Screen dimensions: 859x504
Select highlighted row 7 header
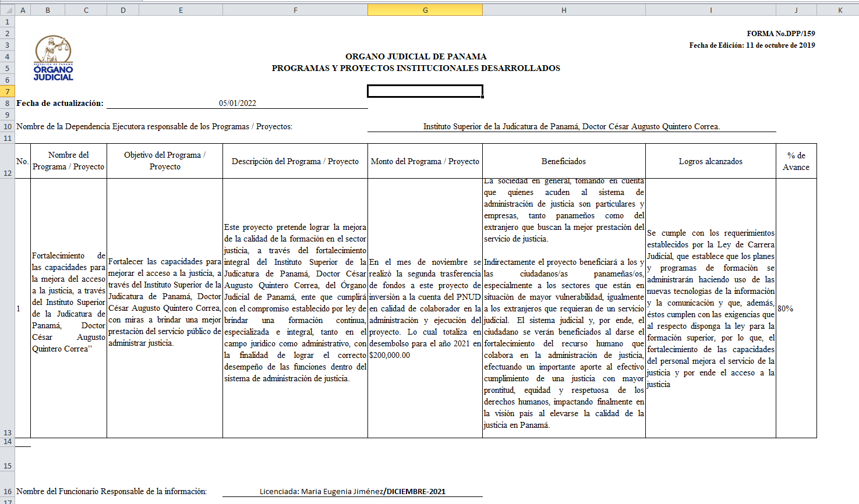tap(8, 91)
